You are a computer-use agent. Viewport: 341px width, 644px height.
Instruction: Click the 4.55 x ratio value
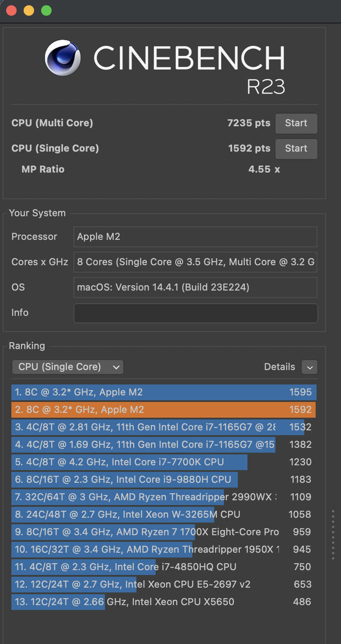point(264,170)
